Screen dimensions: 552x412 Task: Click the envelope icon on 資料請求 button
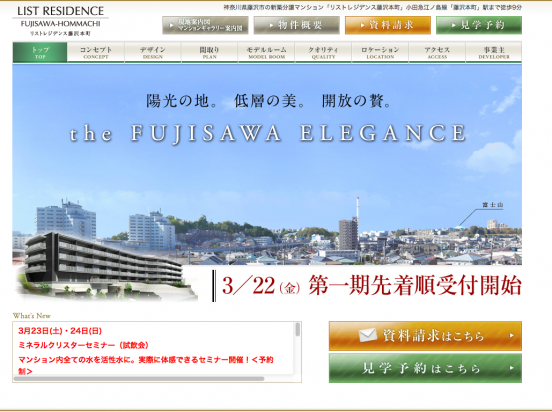[x=368, y=335]
